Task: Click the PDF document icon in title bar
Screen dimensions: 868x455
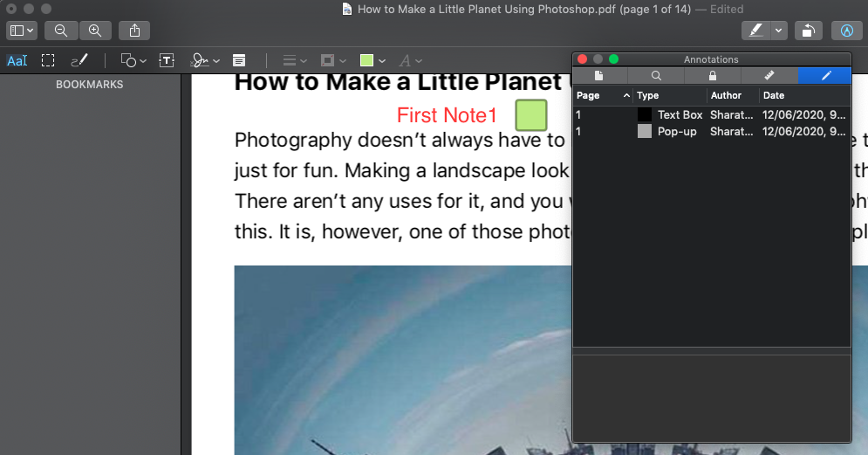Action: [x=347, y=9]
